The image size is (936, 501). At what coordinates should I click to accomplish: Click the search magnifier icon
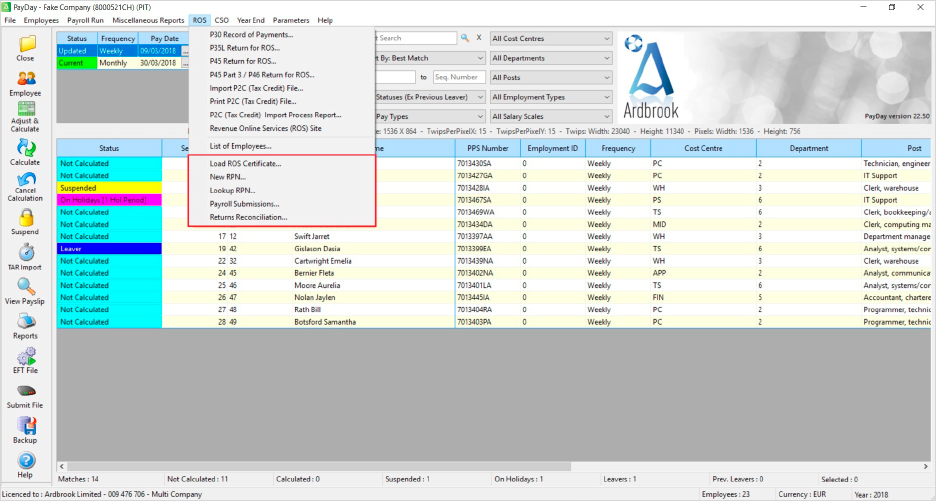(465, 38)
